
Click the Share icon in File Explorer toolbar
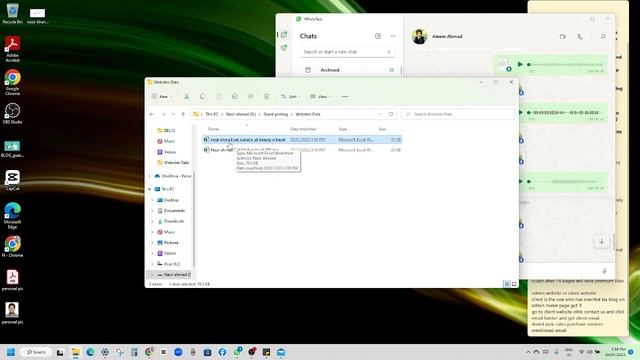[251, 97]
